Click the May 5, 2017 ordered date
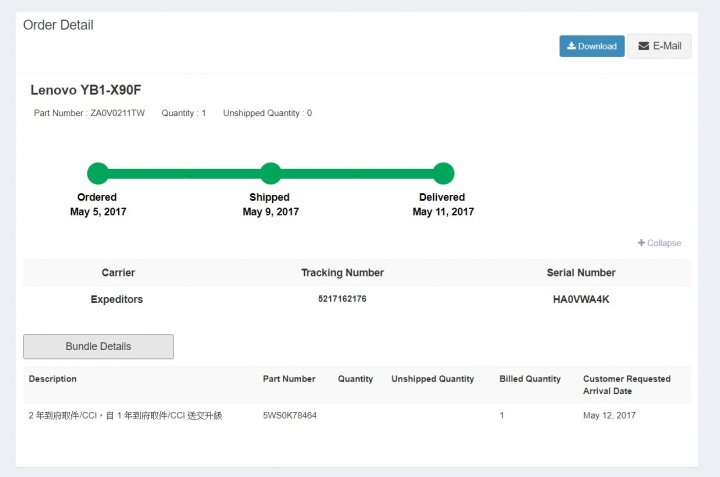The height and width of the screenshot is (477, 720). (x=98, y=212)
